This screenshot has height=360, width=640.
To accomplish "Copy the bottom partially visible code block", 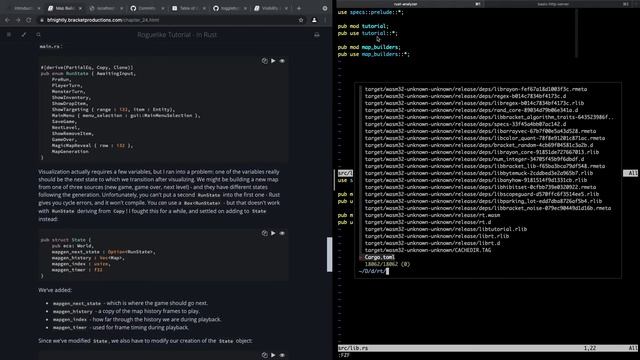I will pos(264,355).
